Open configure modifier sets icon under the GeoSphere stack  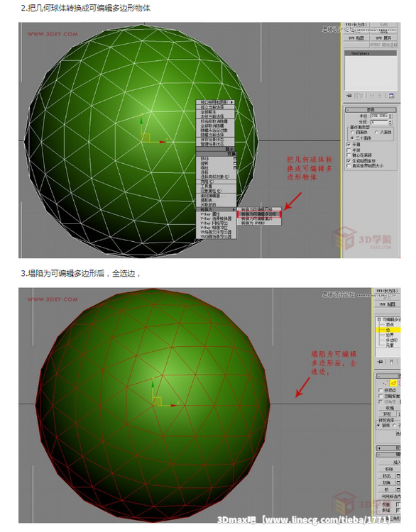coord(391,96)
